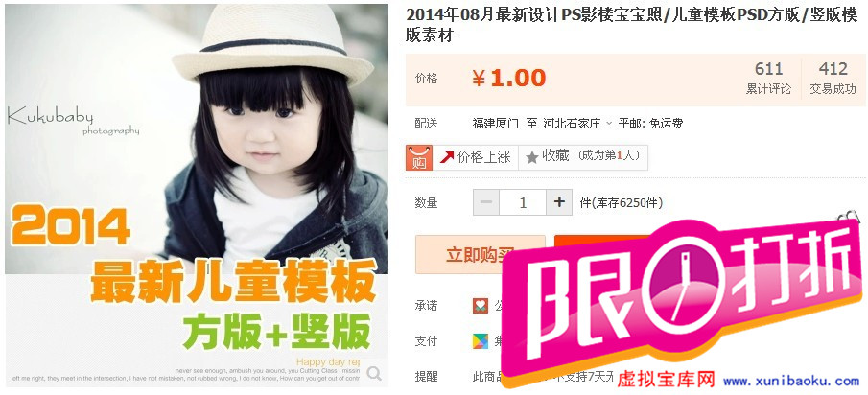
Task: Click the colorful payment icon
Action: [x=480, y=340]
